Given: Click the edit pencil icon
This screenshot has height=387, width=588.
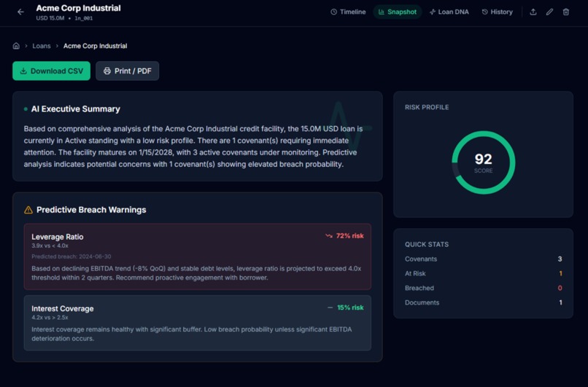Looking at the screenshot, I should (x=549, y=12).
